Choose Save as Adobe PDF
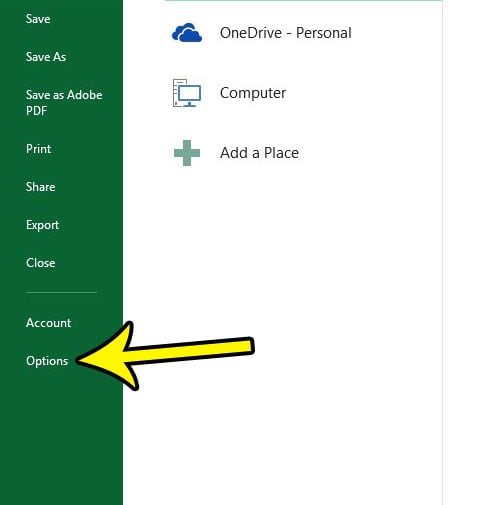 pos(64,103)
